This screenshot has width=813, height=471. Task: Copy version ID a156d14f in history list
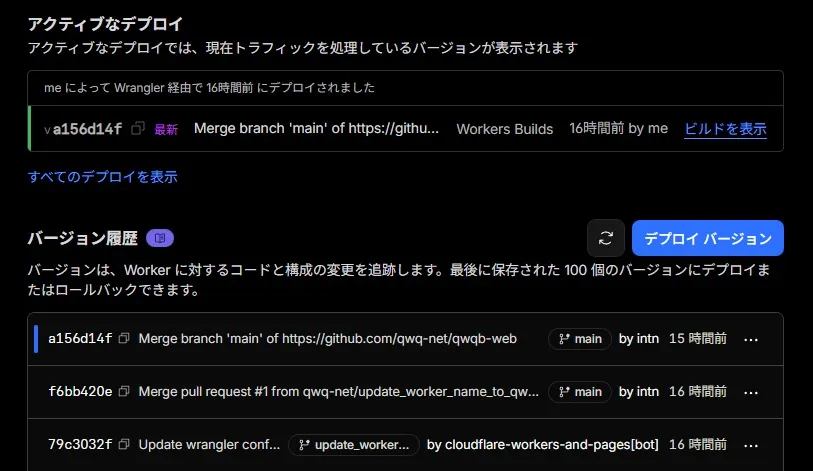point(125,339)
